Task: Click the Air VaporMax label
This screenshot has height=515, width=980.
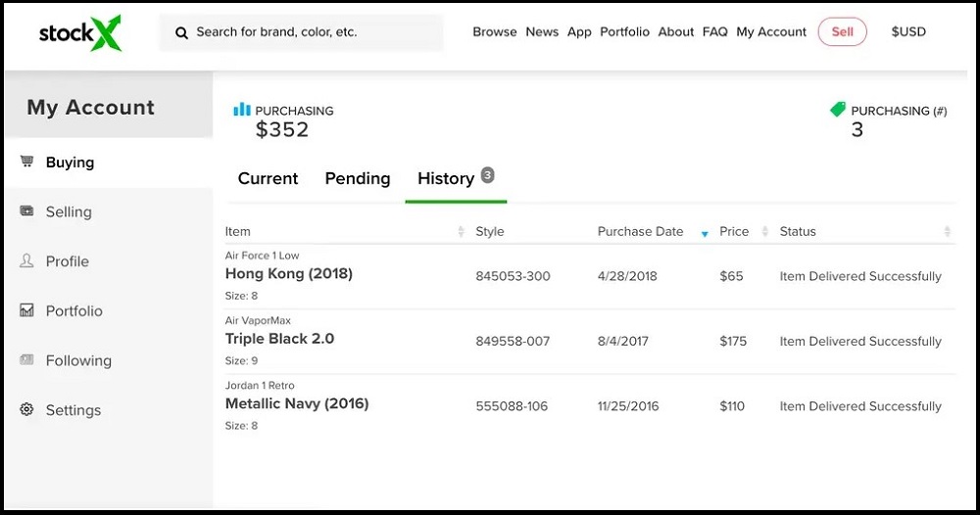Action: click(x=258, y=320)
